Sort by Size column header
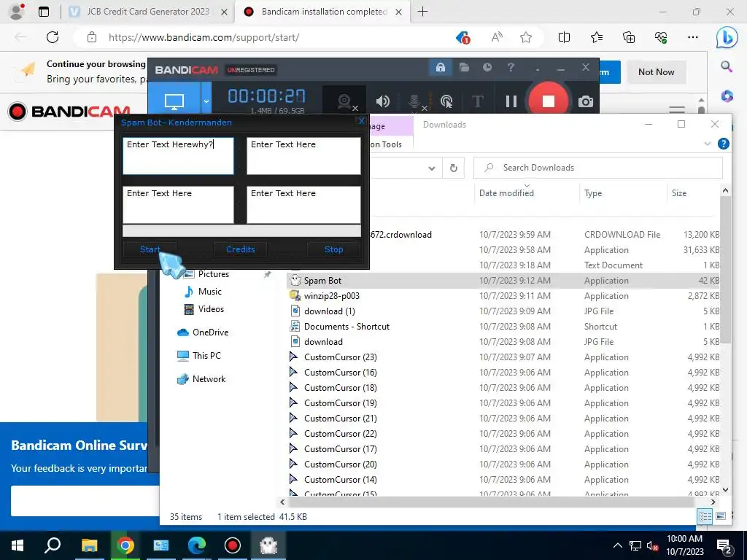Image resolution: width=747 pixels, height=560 pixels. [679, 192]
